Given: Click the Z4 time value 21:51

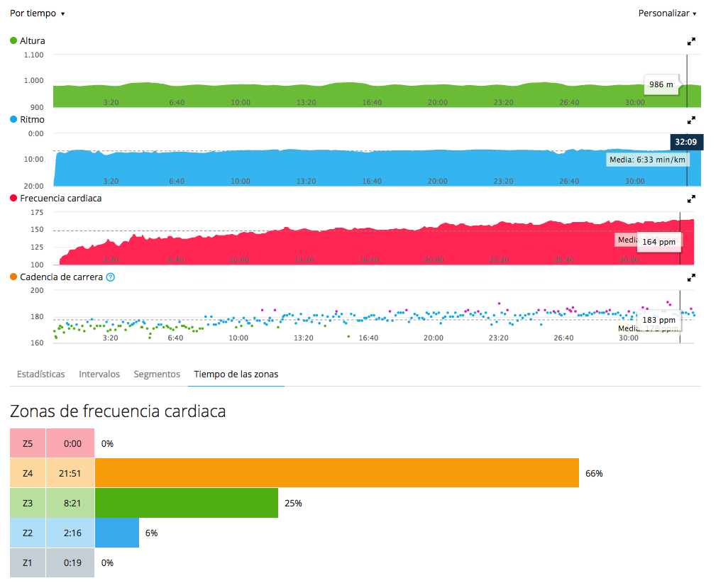Looking at the screenshot, I should 70,473.
